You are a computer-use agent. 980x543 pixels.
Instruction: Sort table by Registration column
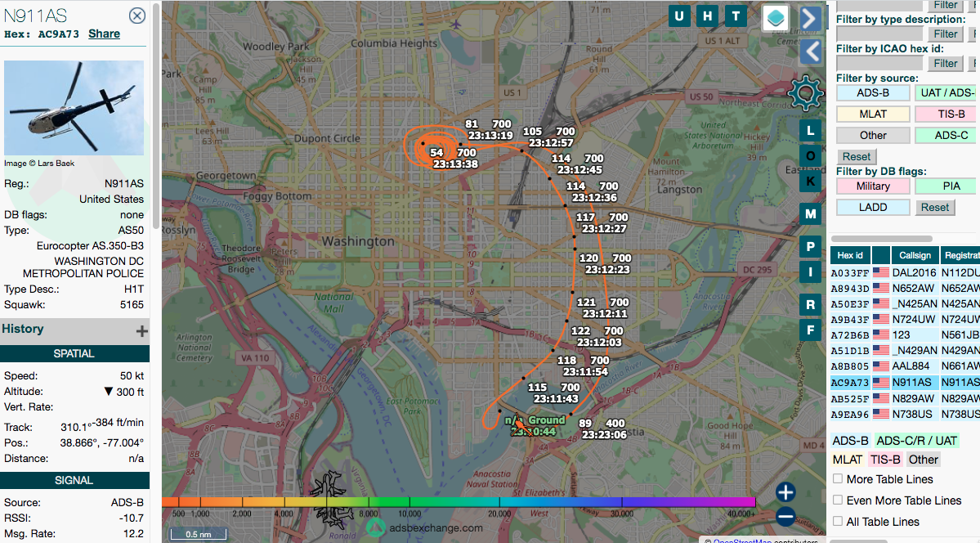tap(960, 255)
